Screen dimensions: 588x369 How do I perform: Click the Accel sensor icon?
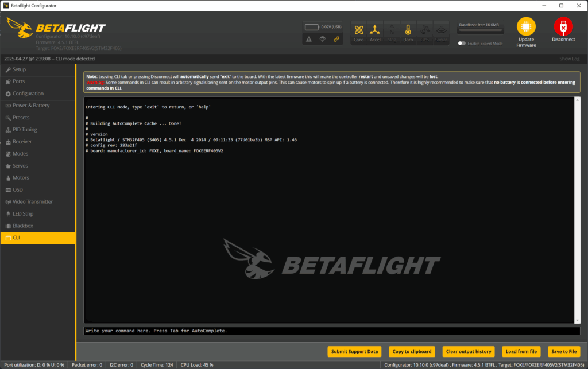[x=375, y=30]
